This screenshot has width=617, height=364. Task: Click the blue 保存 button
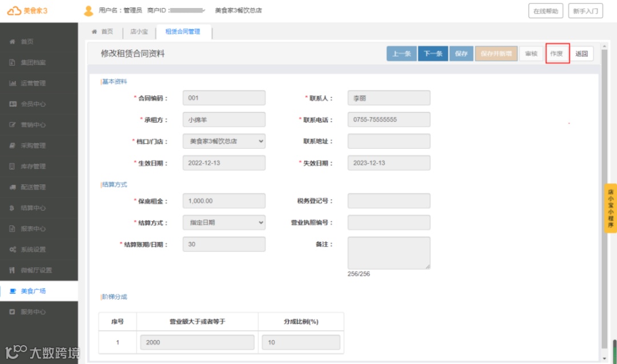point(461,54)
